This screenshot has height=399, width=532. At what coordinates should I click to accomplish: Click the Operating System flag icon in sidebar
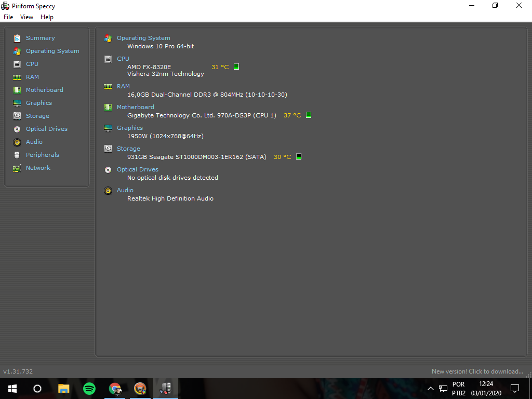[17, 51]
